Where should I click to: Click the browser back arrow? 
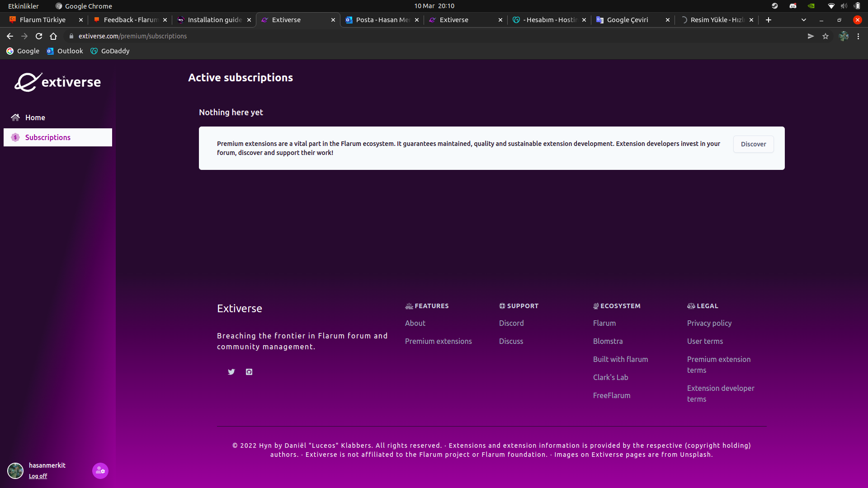coord(10,36)
